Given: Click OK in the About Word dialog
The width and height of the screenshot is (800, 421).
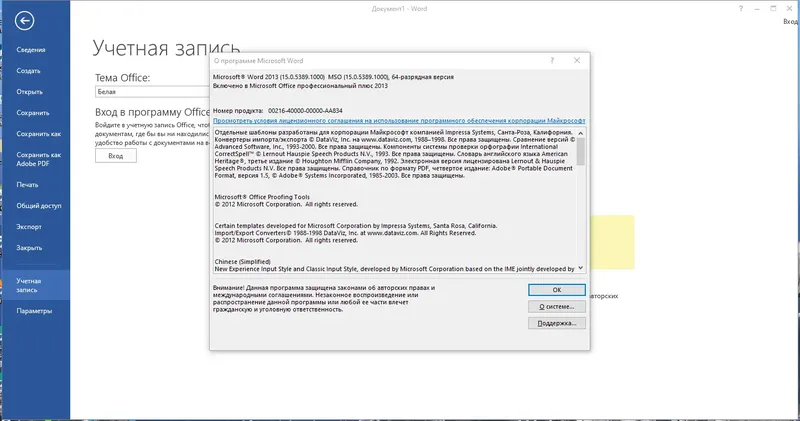Looking at the screenshot, I should click(557, 290).
